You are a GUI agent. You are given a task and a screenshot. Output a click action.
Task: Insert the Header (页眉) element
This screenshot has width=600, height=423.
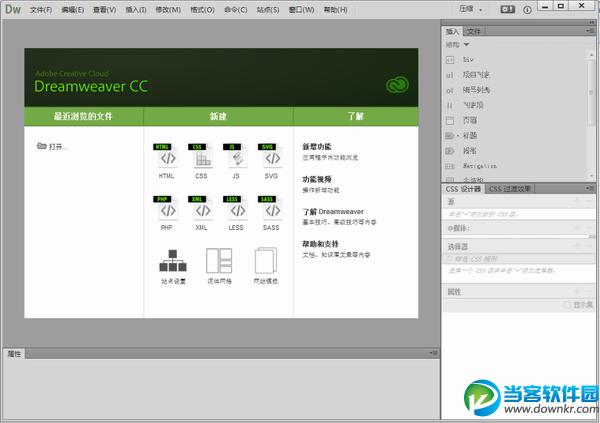pyautogui.click(x=461, y=120)
